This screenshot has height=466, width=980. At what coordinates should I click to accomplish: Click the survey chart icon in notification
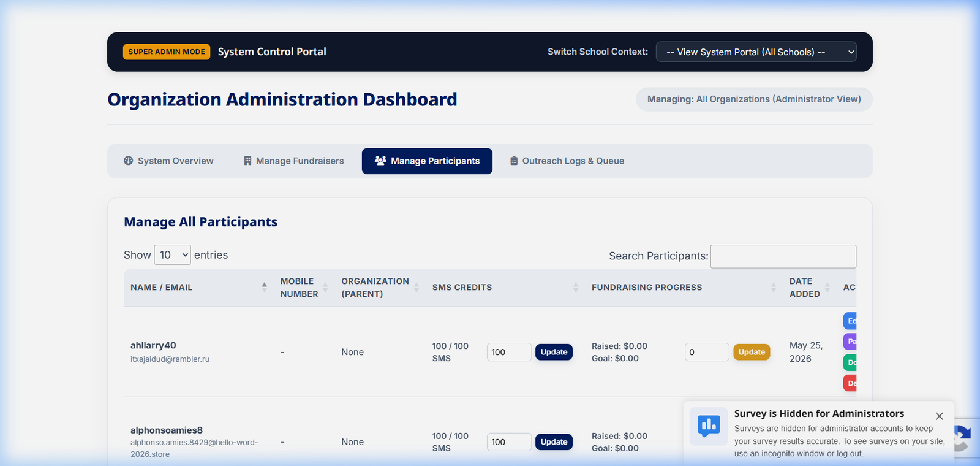(x=709, y=426)
